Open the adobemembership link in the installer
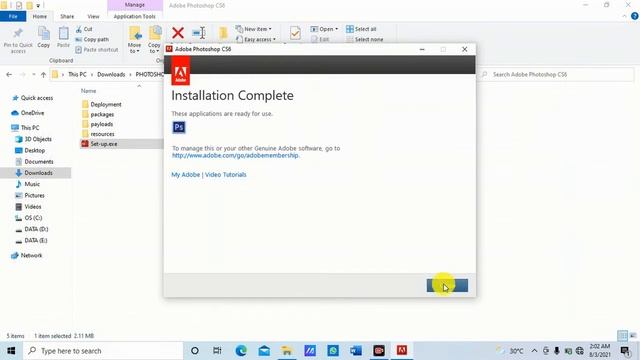Image resolution: width=640 pixels, height=360 pixels. [x=235, y=156]
